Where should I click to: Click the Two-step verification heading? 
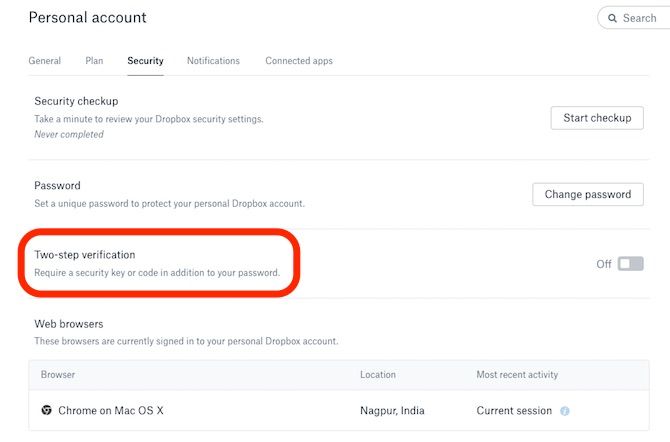coord(85,255)
